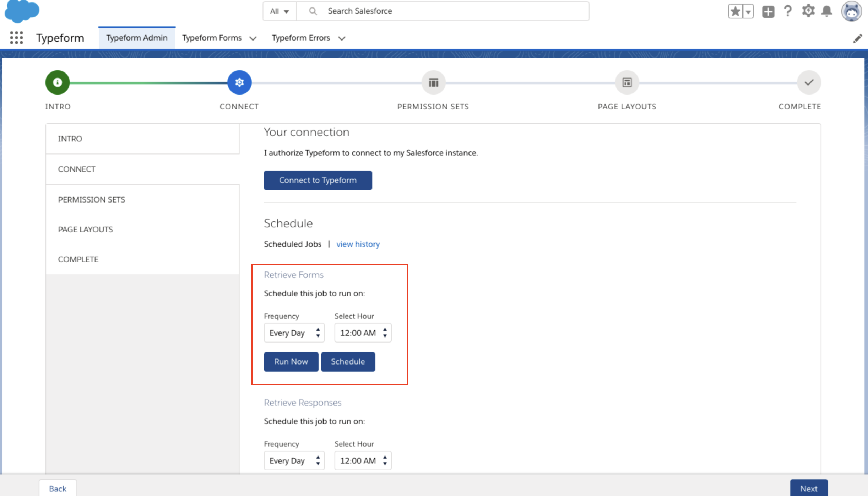Click Run Now for Retrieve Forms
The width and height of the screenshot is (868, 496).
tap(291, 362)
